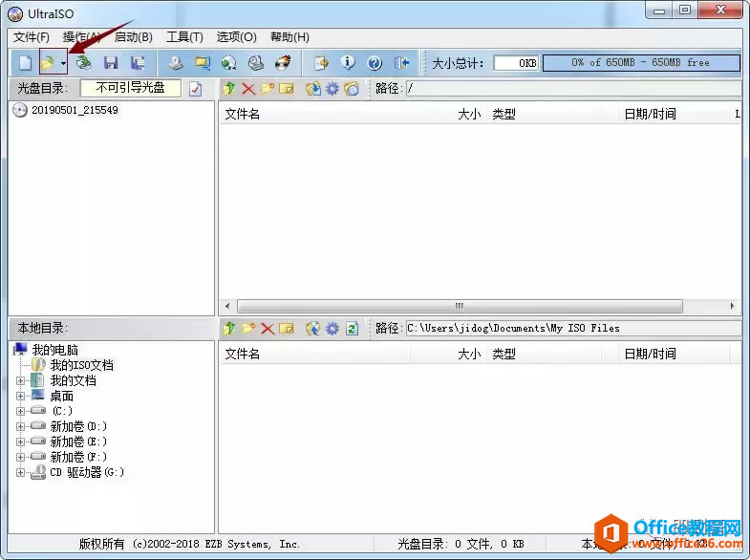Click the red X delete icon in the disc pane
The image size is (750, 560).
coord(248,89)
